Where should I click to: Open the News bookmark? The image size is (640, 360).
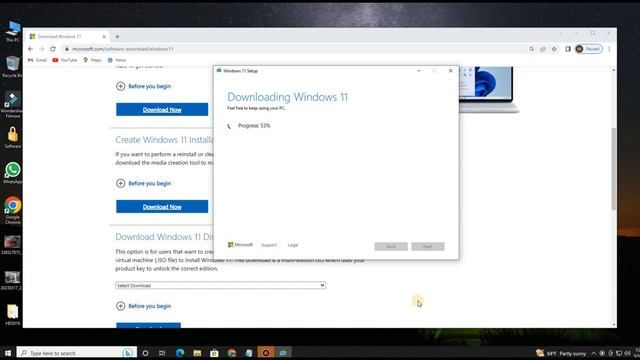pos(117,60)
